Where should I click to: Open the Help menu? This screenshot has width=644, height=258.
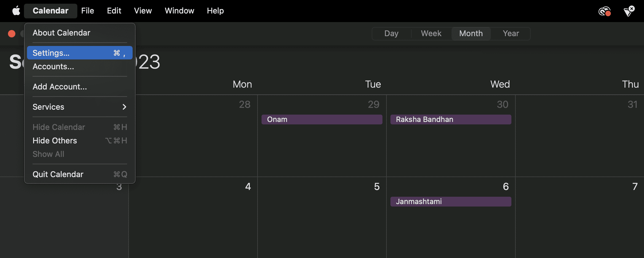click(x=215, y=11)
